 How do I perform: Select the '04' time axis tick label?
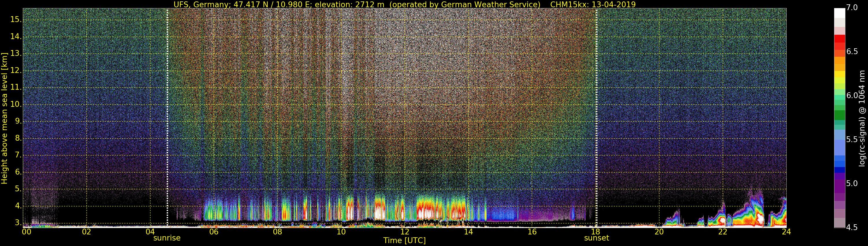tap(150, 232)
